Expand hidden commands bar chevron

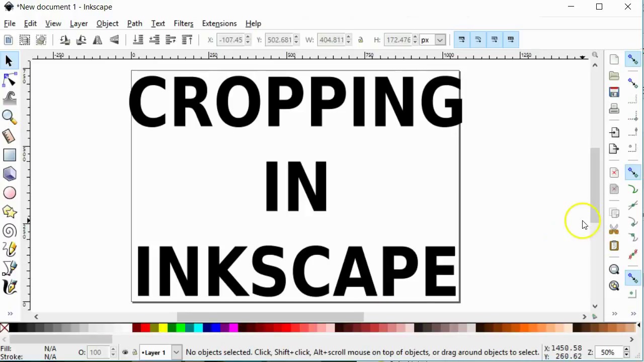(x=614, y=314)
